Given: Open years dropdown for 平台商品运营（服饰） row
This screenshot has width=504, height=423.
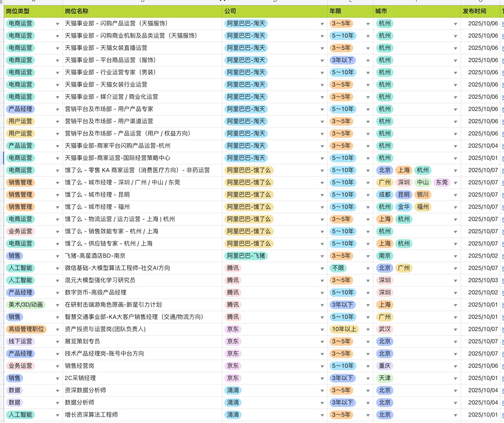Looking at the screenshot, I should [x=368, y=61].
